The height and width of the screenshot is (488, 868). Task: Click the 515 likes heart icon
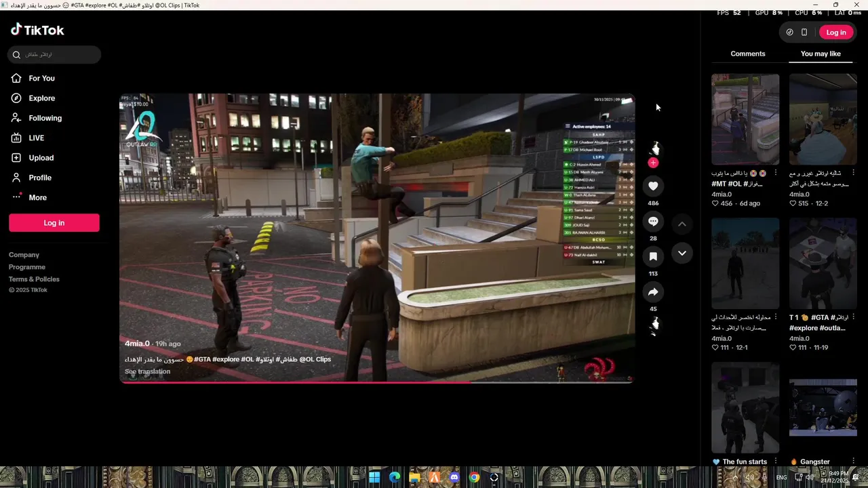[793, 203]
